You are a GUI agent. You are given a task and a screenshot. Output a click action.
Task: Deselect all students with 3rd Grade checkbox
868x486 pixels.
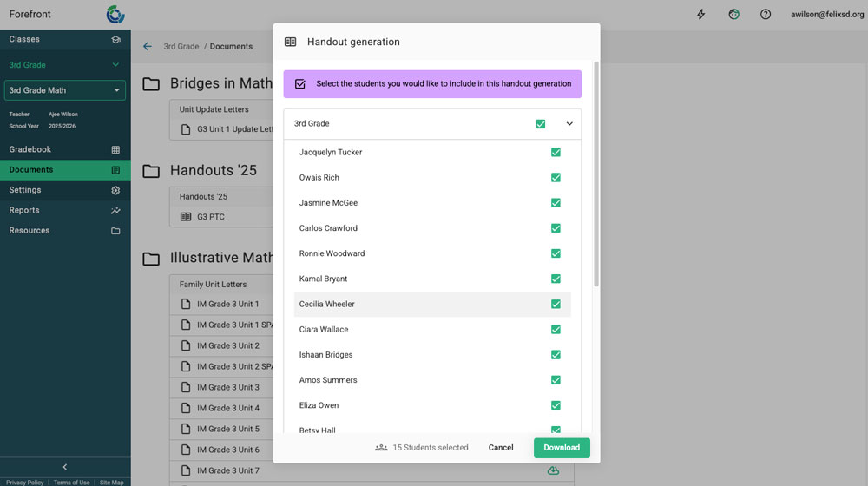[541, 124]
